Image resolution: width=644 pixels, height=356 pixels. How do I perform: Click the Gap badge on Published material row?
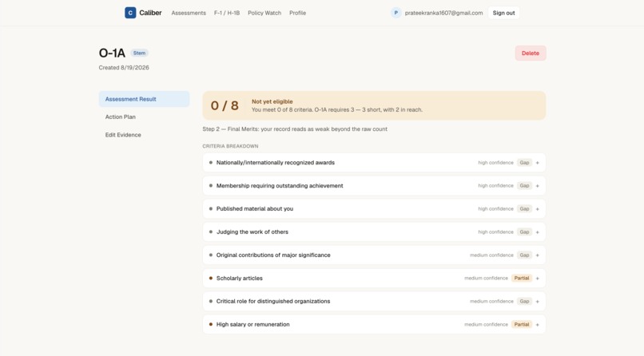coord(524,209)
